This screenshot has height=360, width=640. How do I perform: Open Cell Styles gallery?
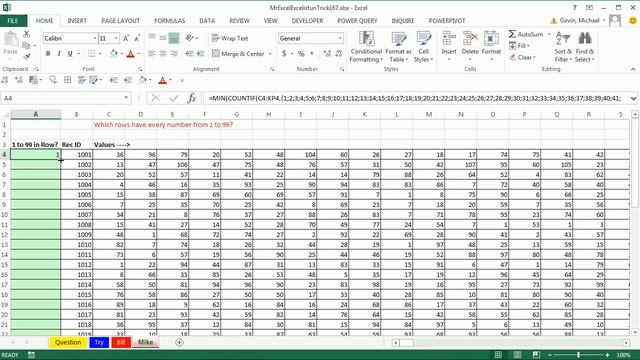point(423,47)
